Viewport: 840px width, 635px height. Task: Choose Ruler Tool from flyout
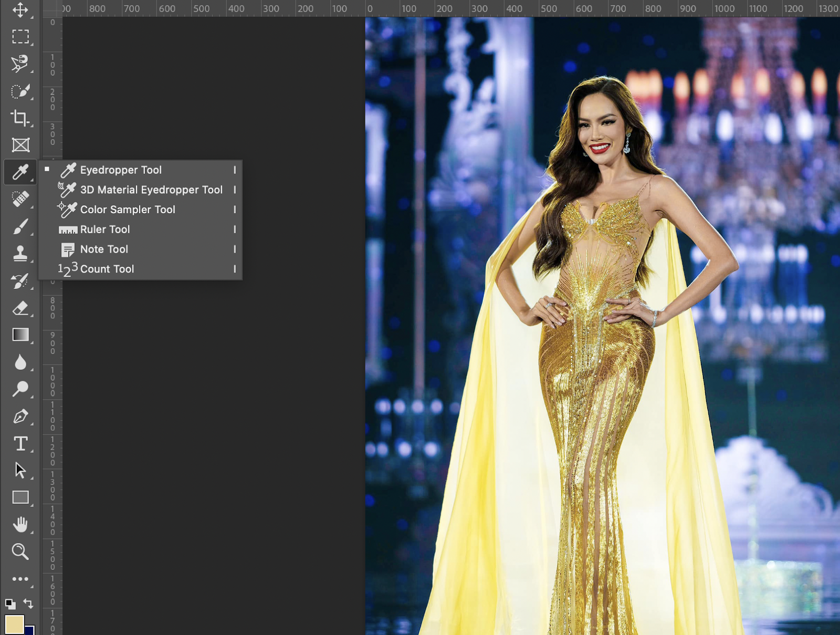pyautogui.click(x=141, y=230)
